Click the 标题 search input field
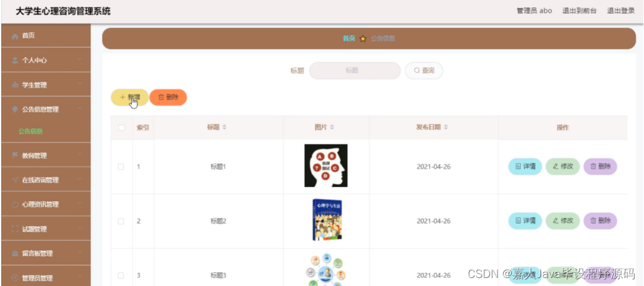This screenshot has height=286, width=644. [x=355, y=70]
